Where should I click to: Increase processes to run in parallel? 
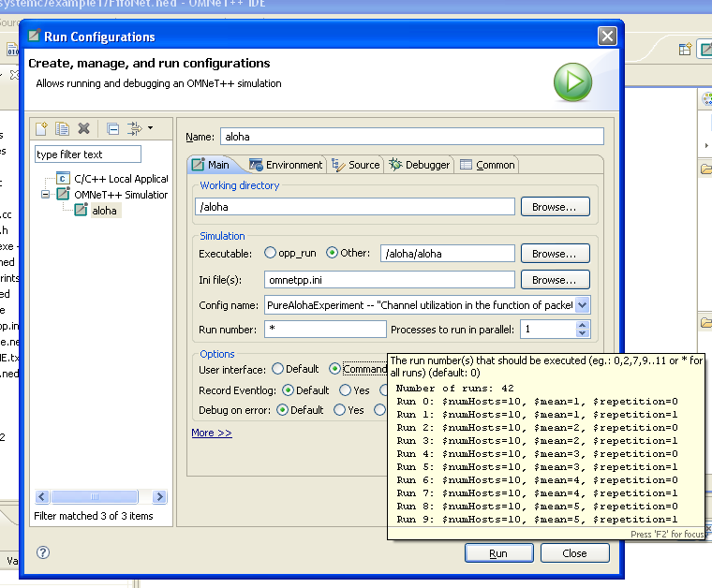[x=582, y=325]
